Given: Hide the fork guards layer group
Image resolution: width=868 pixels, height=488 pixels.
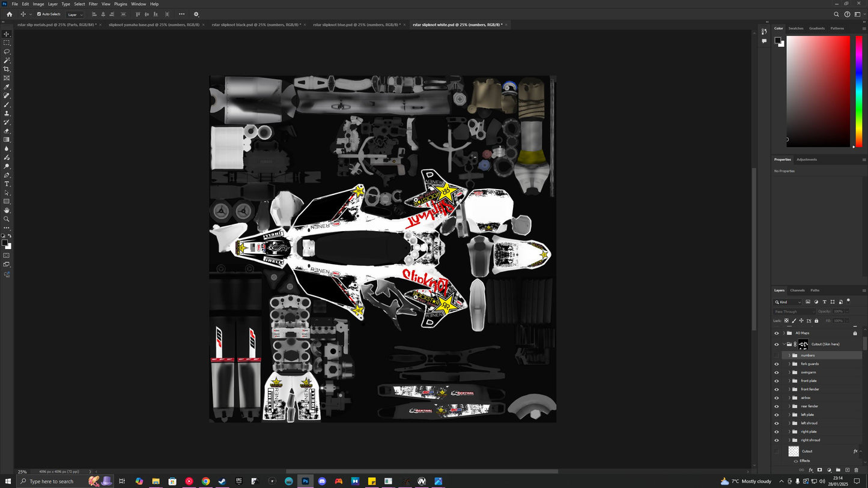Looking at the screenshot, I should point(776,364).
